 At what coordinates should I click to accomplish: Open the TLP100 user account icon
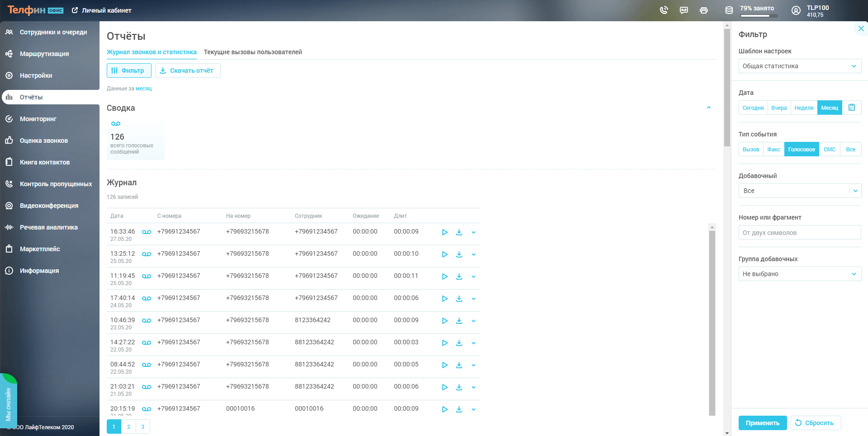pos(796,10)
